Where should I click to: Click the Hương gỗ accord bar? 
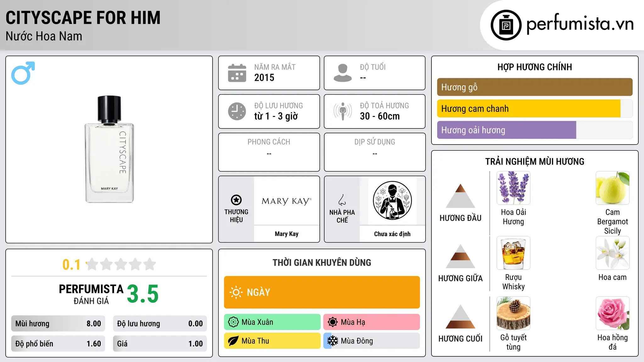pyautogui.click(x=535, y=87)
